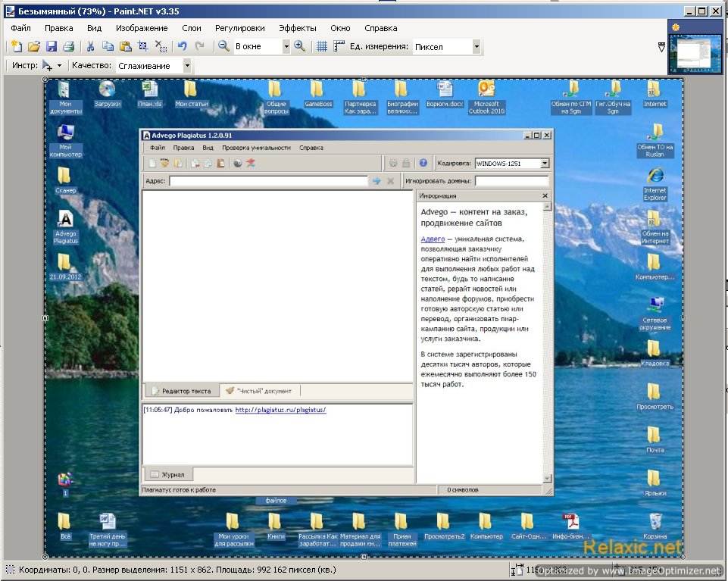Open the Регулировки menu
The height and width of the screenshot is (581, 728).
[240, 28]
